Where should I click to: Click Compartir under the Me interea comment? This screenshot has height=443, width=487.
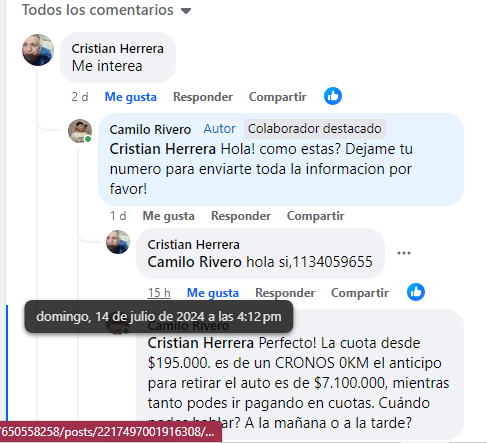[277, 97]
